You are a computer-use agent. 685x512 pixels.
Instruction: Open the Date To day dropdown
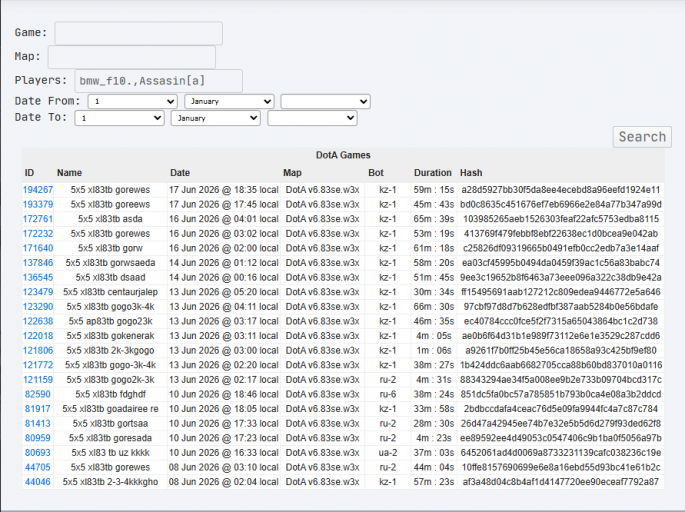119,118
